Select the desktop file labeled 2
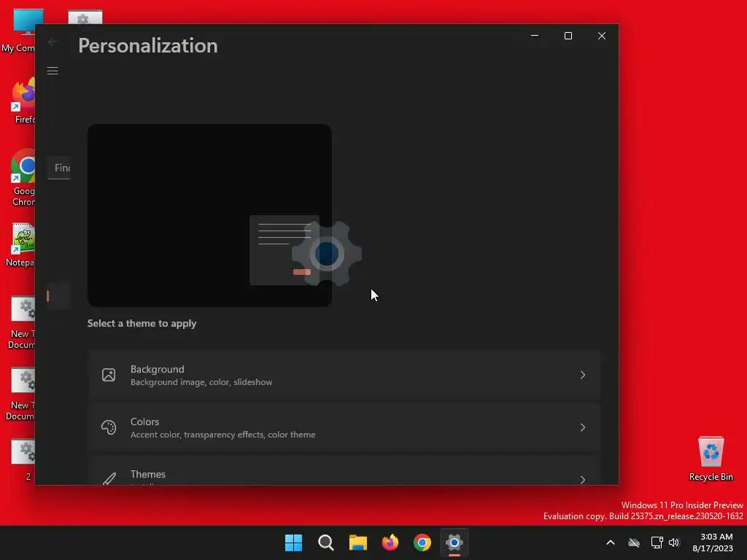Viewport: 747px width, 560px height. pyautogui.click(x=23, y=460)
